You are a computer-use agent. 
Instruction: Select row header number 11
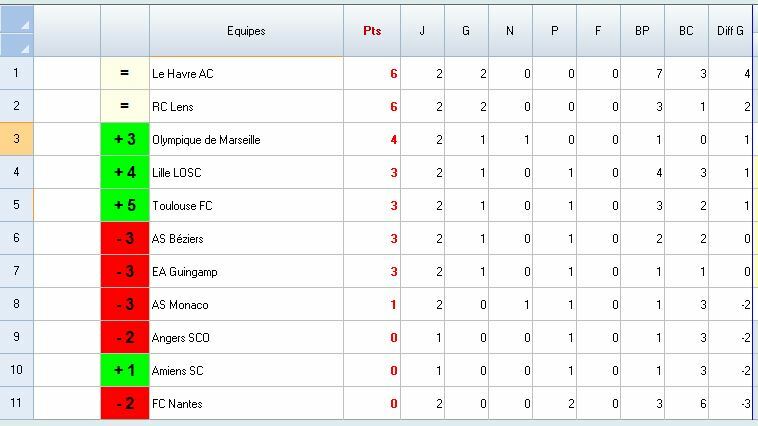pyautogui.click(x=17, y=403)
